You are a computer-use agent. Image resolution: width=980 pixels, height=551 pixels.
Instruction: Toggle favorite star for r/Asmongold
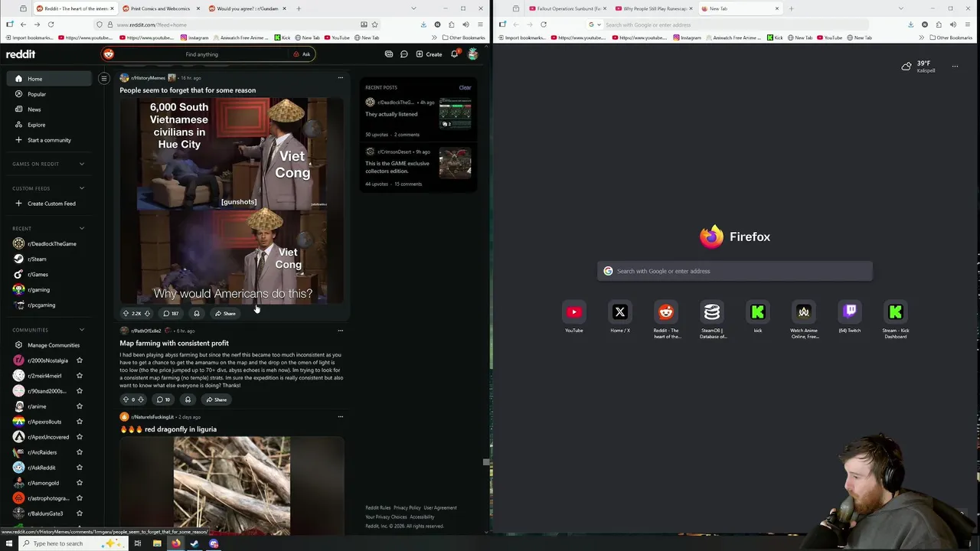coord(79,483)
